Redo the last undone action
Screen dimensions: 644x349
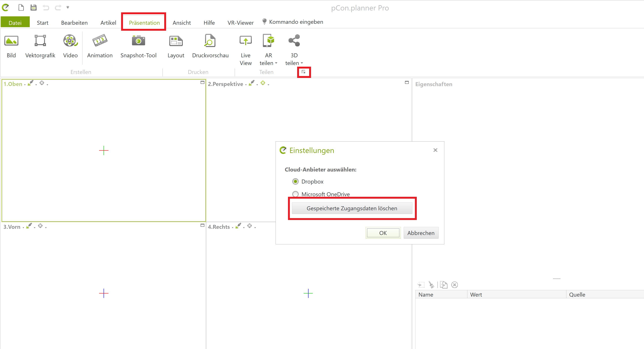(58, 8)
